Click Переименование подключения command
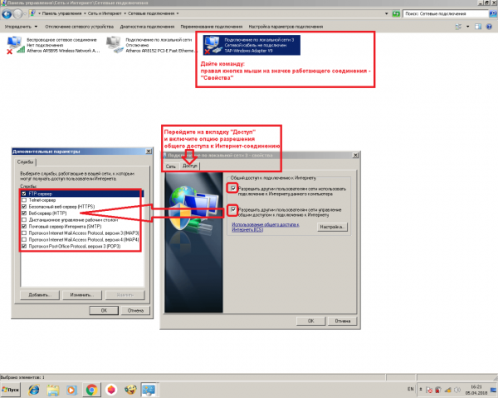498x398 pixels. click(x=211, y=27)
